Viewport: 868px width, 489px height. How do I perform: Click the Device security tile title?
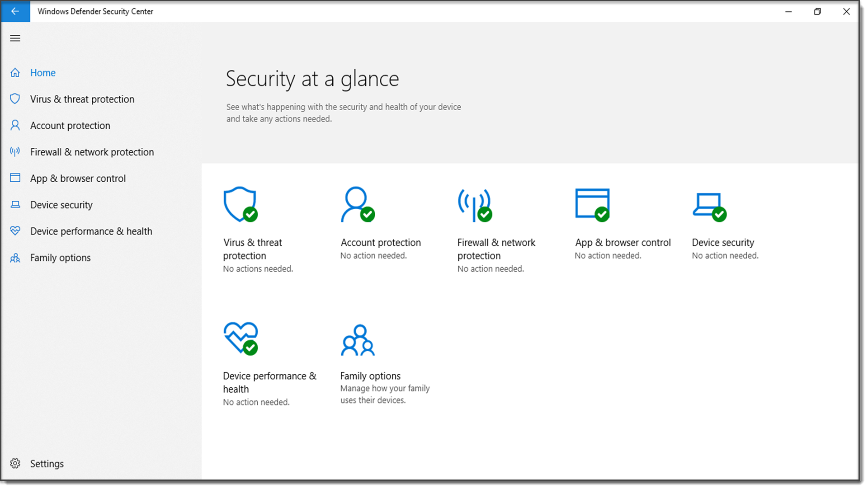coord(723,243)
